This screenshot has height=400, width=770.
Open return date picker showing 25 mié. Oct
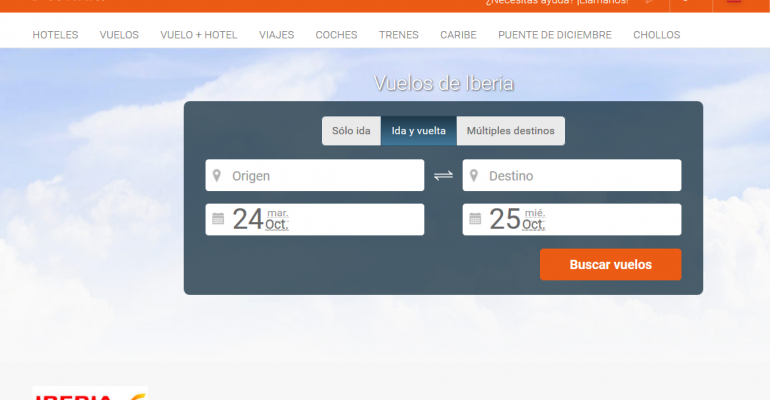click(572, 219)
